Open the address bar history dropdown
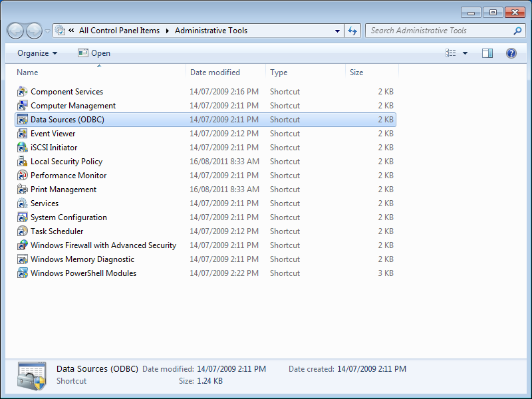This screenshot has width=532, height=399. tap(337, 31)
